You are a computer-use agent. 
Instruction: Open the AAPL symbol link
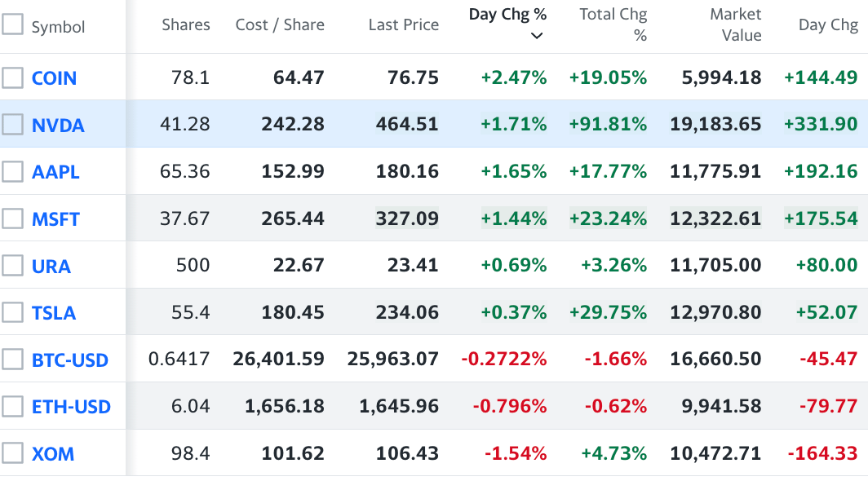tap(55, 172)
